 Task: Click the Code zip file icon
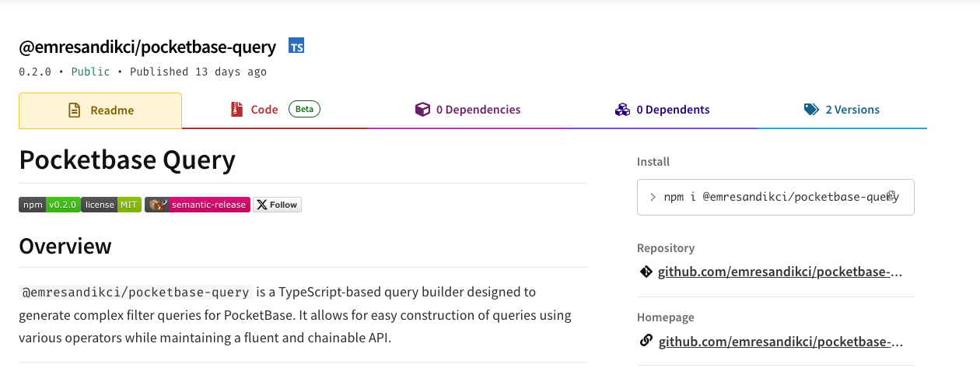point(237,110)
